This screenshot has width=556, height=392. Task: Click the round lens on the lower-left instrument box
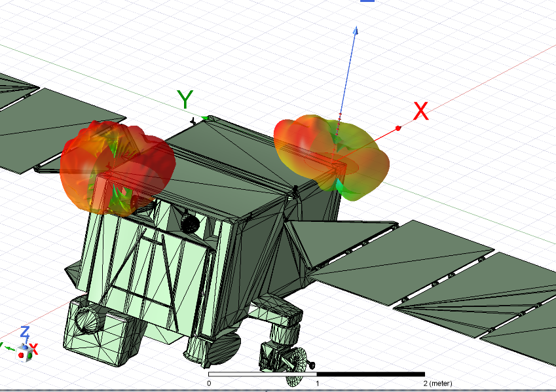coord(86,321)
